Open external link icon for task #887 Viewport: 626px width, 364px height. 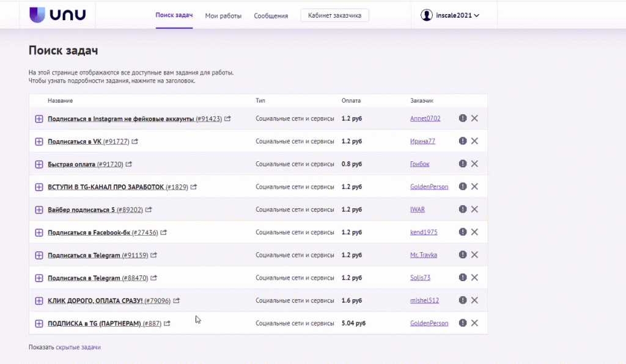click(167, 324)
